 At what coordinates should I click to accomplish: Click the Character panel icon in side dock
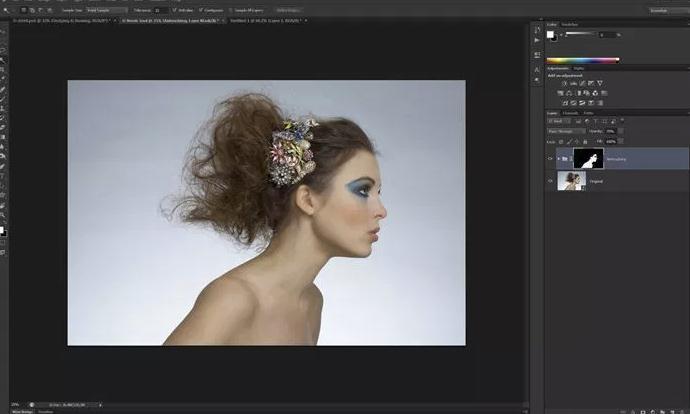537,70
